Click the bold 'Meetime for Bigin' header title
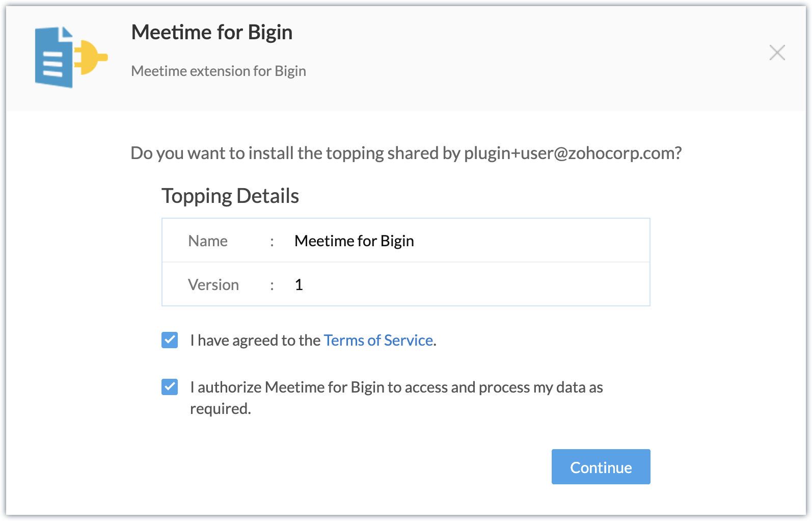The image size is (812, 521). (212, 32)
